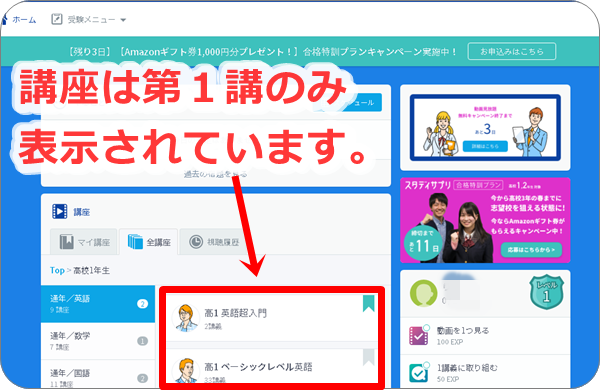Toggle bookmark on 高1 英語超入門
The width and height of the screenshot is (600, 390).
click(x=368, y=303)
